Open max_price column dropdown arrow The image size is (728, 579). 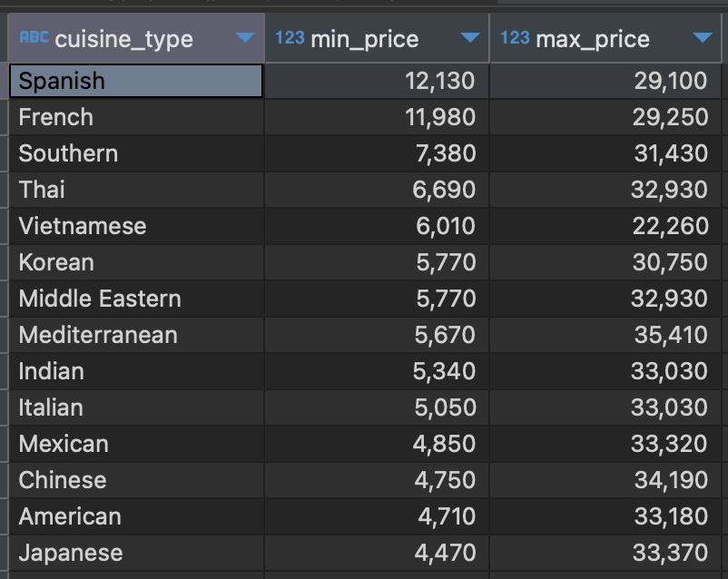(x=702, y=38)
